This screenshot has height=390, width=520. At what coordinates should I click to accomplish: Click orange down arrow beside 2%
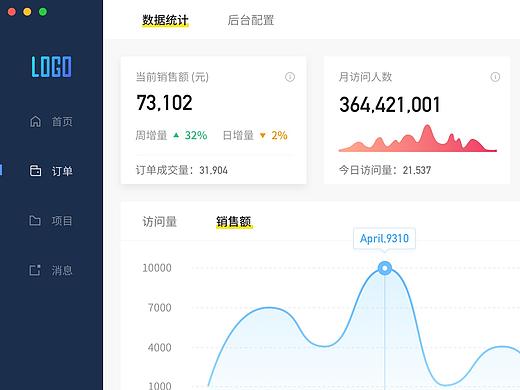(x=263, y=135)
